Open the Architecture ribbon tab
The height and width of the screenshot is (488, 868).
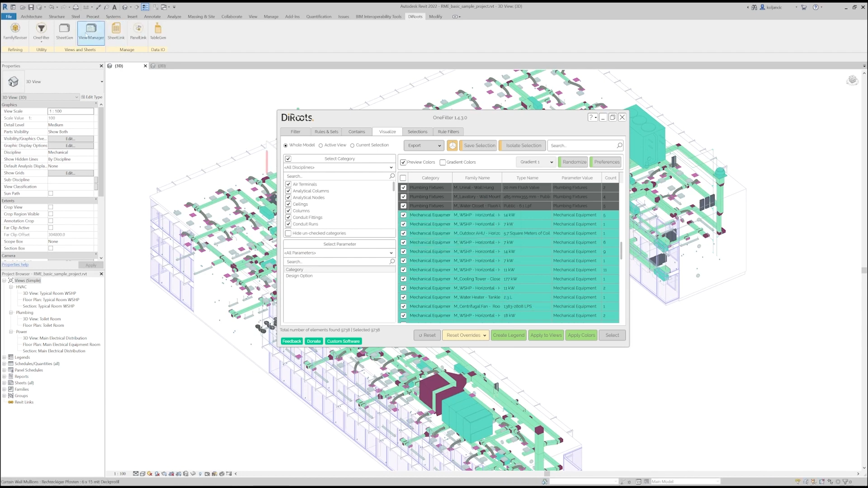pos(31,17)
